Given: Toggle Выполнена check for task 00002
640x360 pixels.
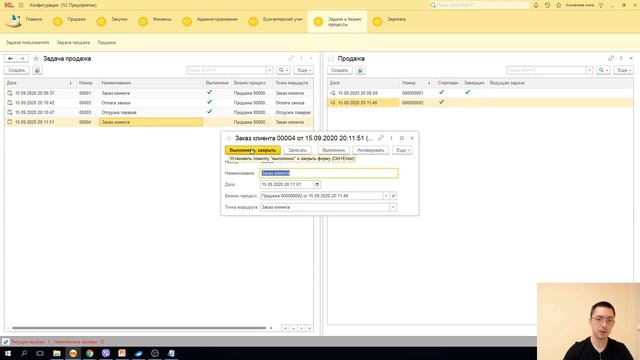Looking at the screenshot, I should 209,102.
